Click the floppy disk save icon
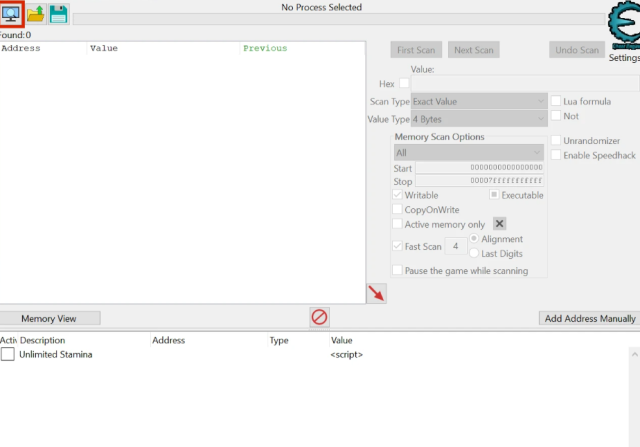Screen dimensions: 640x447 pyautogui.click(x=59, y=14)
